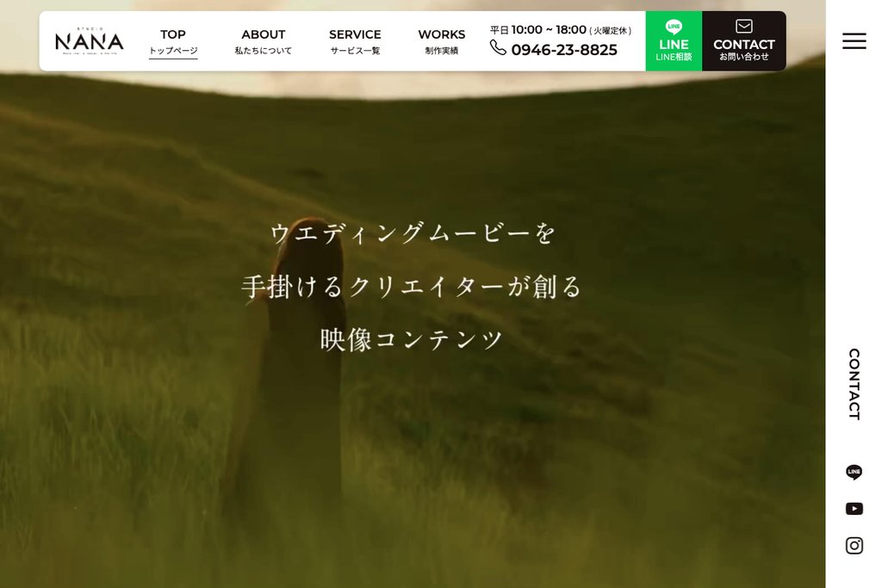Open WORKS 制作実績 menu item

[442, 41]
